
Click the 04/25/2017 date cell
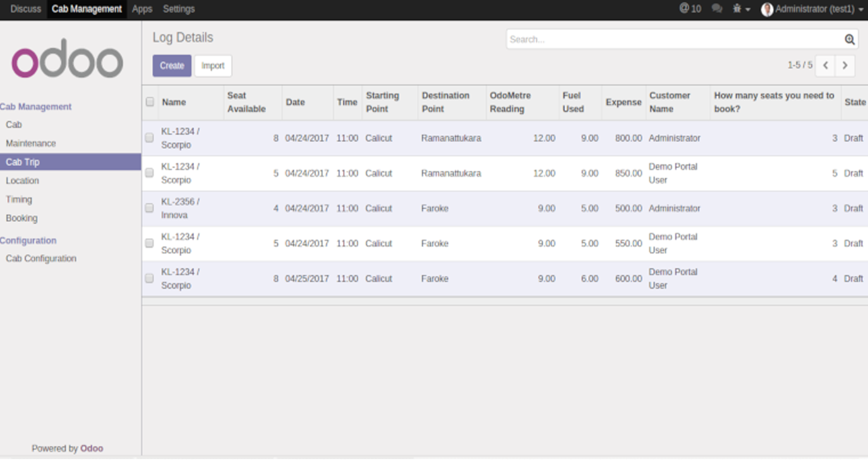coord(307,278)
